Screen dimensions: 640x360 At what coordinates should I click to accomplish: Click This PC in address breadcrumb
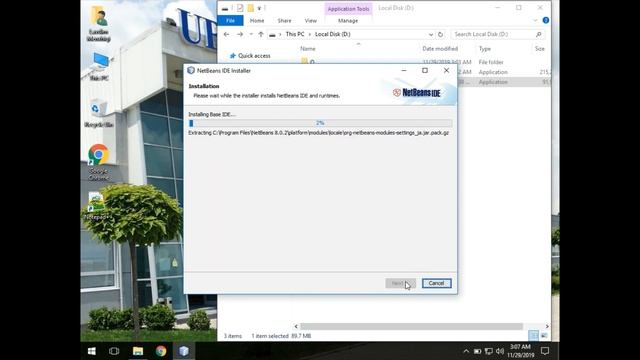295,34
